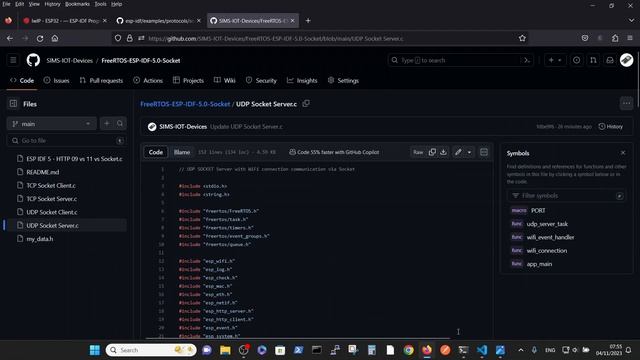Open Raw file view
This screenshot has width=640, height=360.
point(418,152)
